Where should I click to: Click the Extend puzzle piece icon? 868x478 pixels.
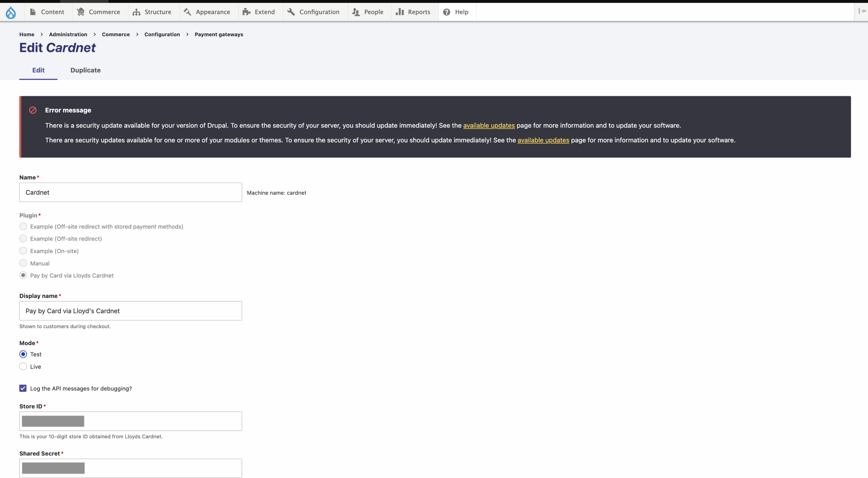(x=246, y=12)
